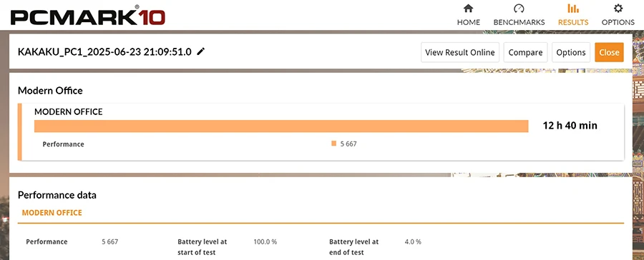Screen dimensions: 644x260
Task: Click View Result Online button
Action: point(460,52)
